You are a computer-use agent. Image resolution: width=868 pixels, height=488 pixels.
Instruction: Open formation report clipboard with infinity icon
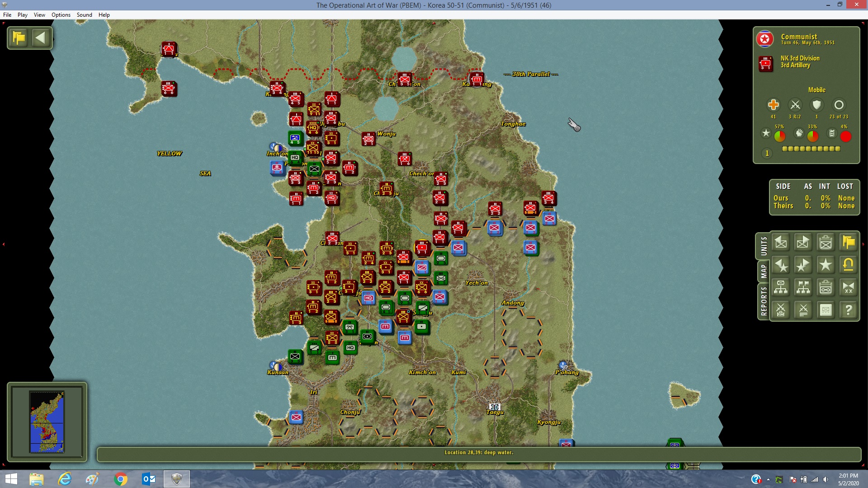click(826, 287)
